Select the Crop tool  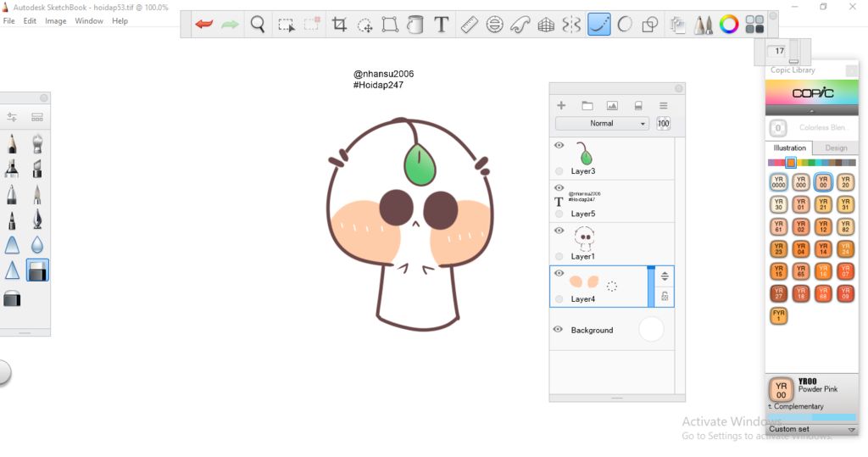pyautogui.click(x=339, y=25)
